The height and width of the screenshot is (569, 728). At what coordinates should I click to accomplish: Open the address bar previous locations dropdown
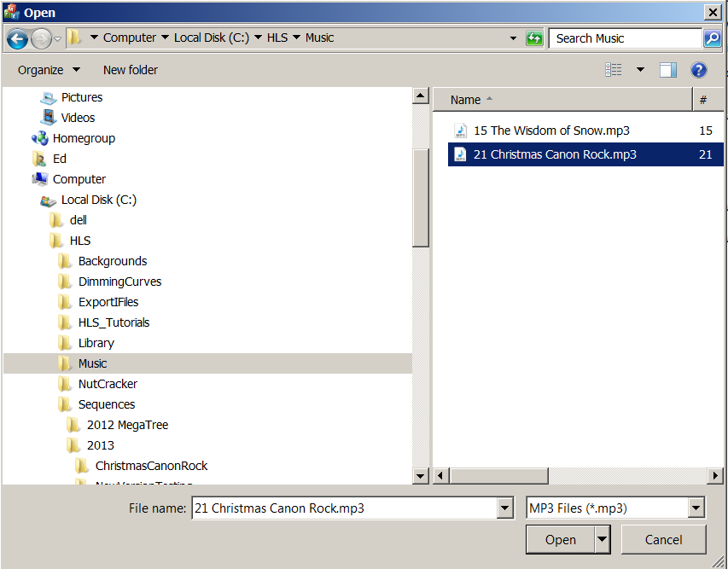[x=513, y=38]
